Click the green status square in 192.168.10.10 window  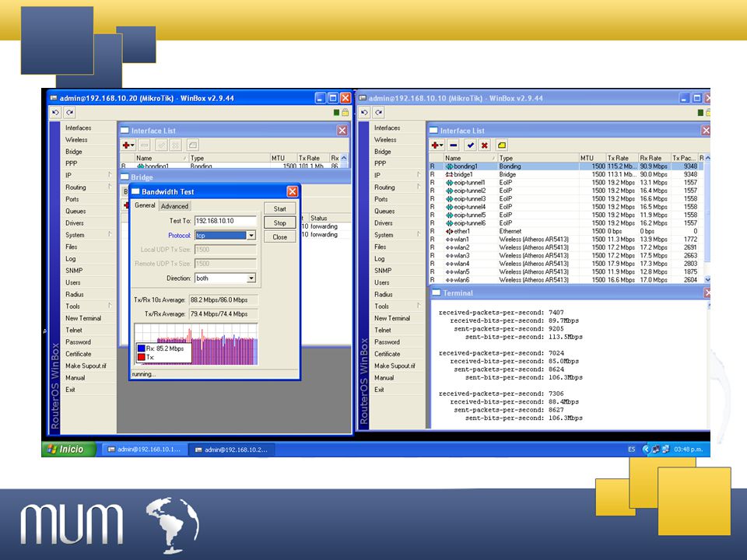coord(700,112)
